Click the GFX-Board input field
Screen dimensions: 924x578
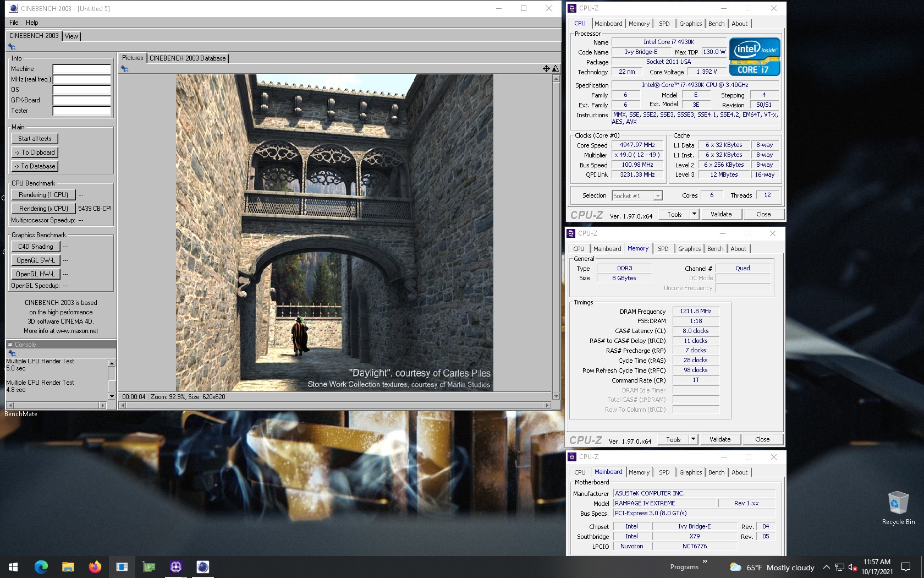81,101
